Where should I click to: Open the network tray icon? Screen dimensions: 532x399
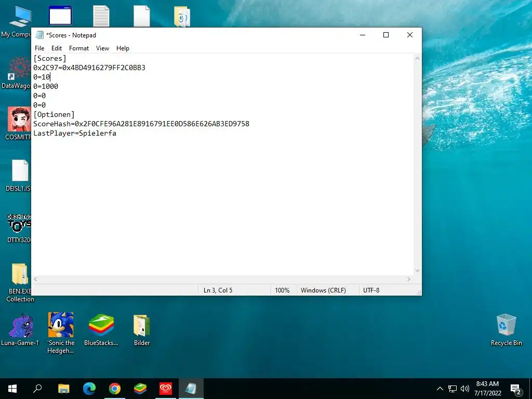tap(453, 389)
